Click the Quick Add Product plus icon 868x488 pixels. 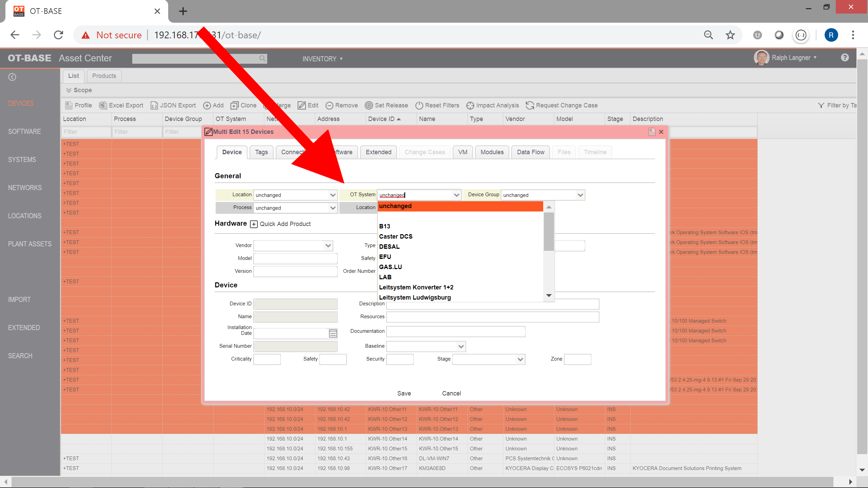point(254,224)
